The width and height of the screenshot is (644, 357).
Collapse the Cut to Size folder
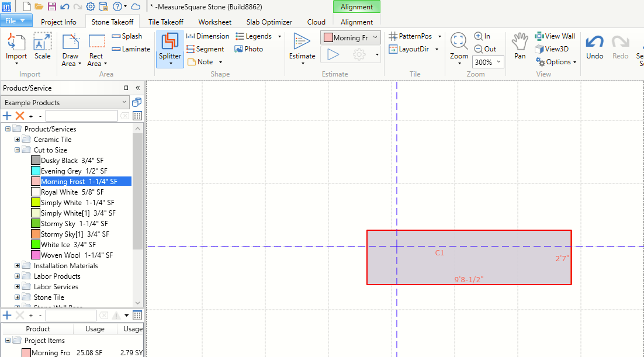click(18, 150)
